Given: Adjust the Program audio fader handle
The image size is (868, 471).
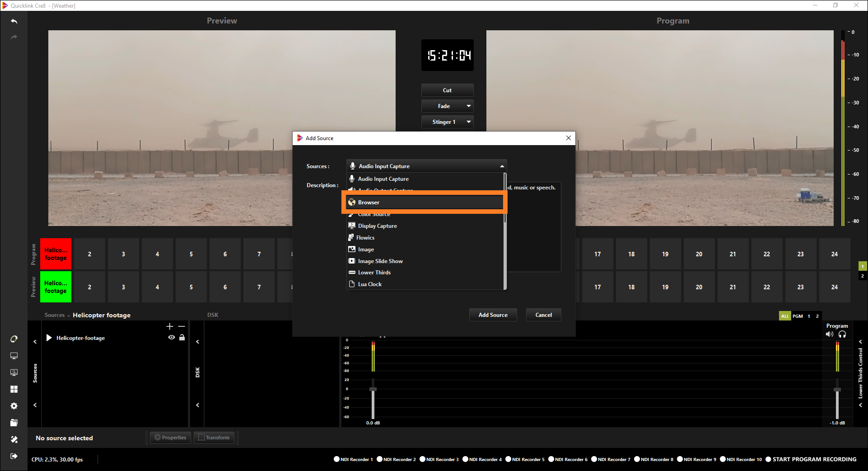Looking at the screenshot, I should pos(837,390).
